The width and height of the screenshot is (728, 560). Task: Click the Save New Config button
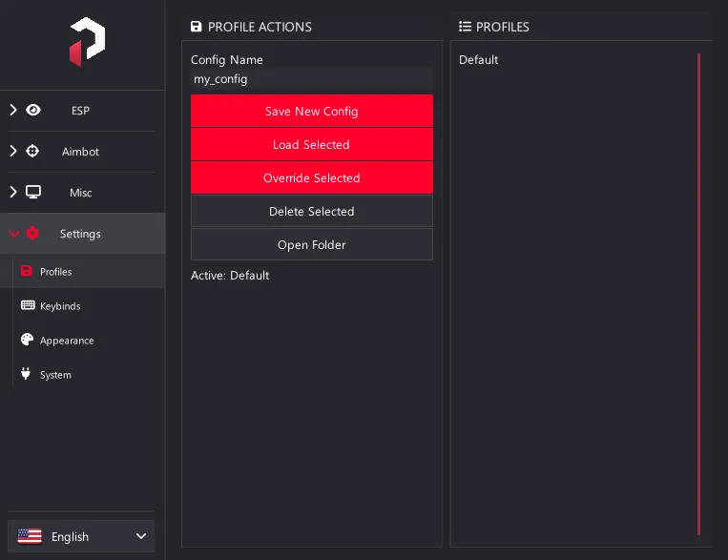312,111
